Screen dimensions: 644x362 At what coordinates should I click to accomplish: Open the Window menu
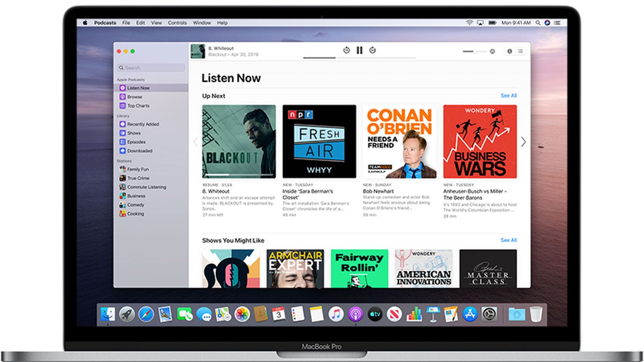pos(202,23)
